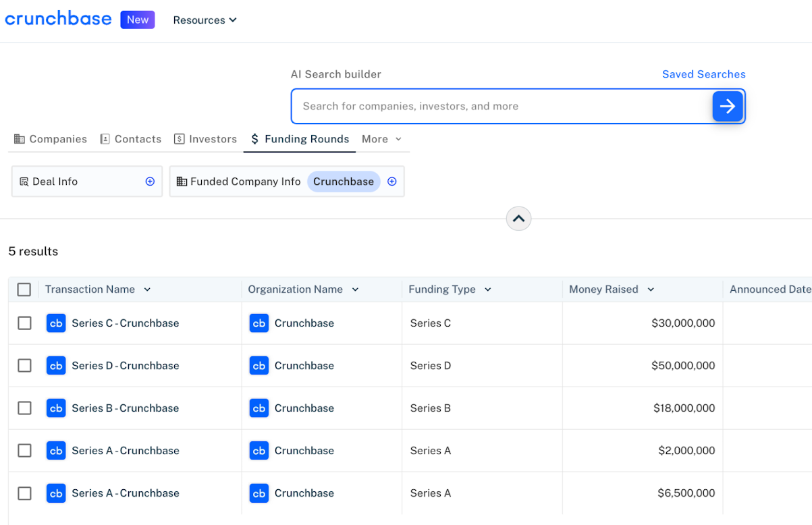Open Crunchbase organization in Series D row
The image size is (812, 525).
click(x=304, y=366)
